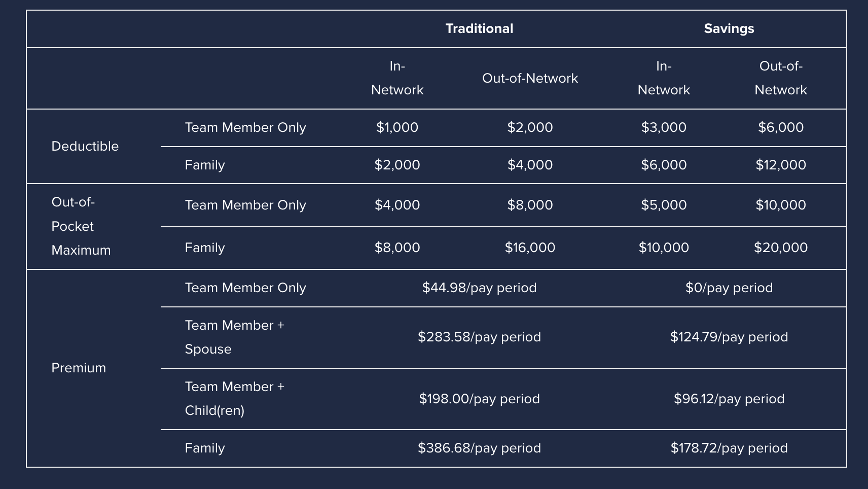
Task: Click the $1,000 Traditional in-network deductible
Action: (x=397, y=127)
